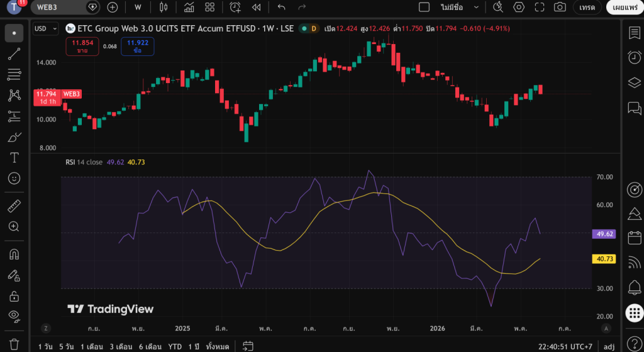The height and width of the screenshot is (352, 644).
Task: Select the brush drawing tool
Action: tap(14, 137)
